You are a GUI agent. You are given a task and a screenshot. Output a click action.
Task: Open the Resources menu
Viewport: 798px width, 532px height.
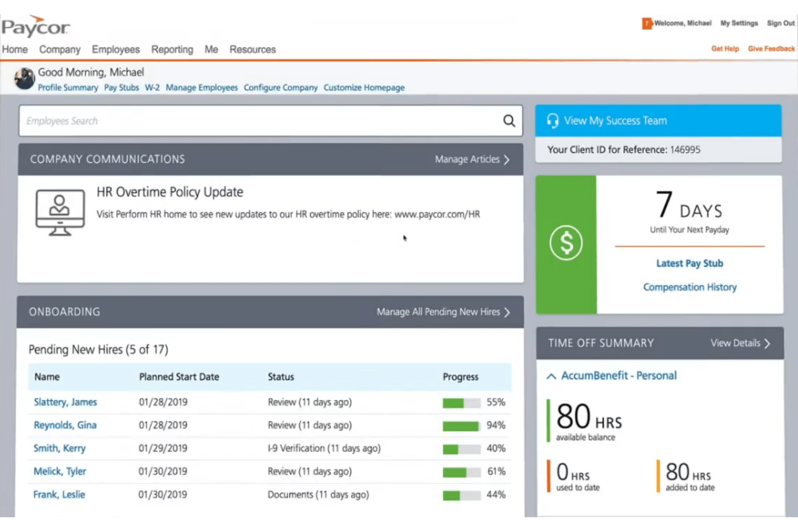[252, 50]
